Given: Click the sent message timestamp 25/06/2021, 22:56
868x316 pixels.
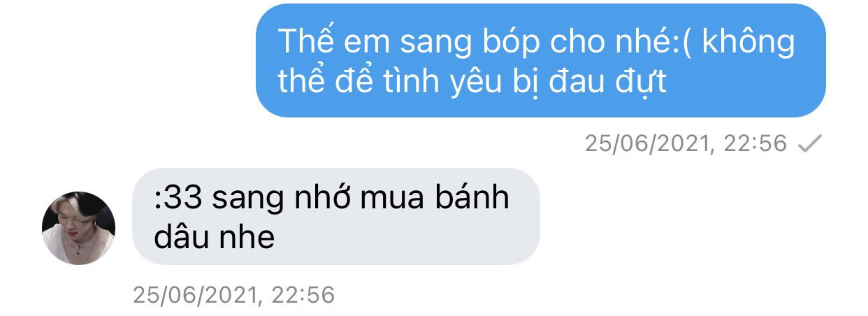Looking at the screenshot, I should tap(686, 143).
